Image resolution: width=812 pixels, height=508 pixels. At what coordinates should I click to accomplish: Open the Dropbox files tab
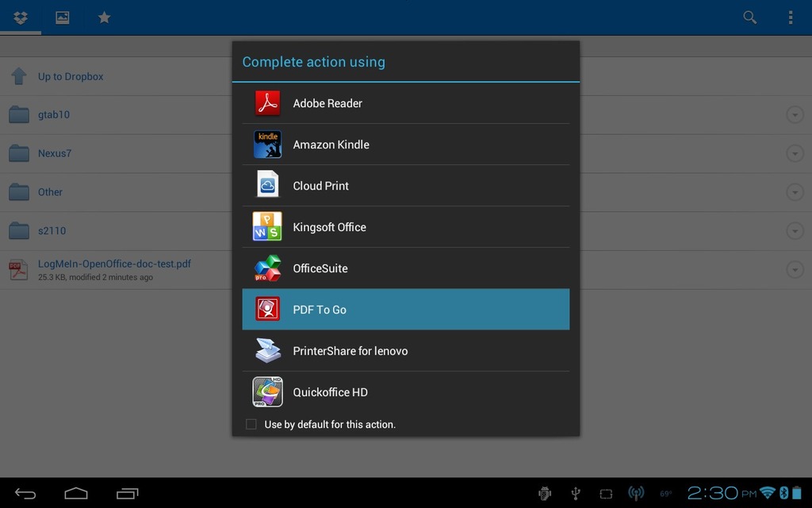pos(21,17)
